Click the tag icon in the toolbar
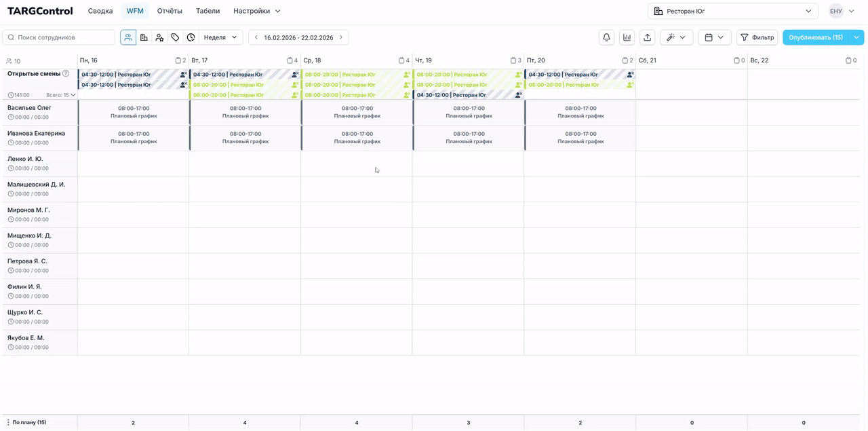 (x=175, y=37)
